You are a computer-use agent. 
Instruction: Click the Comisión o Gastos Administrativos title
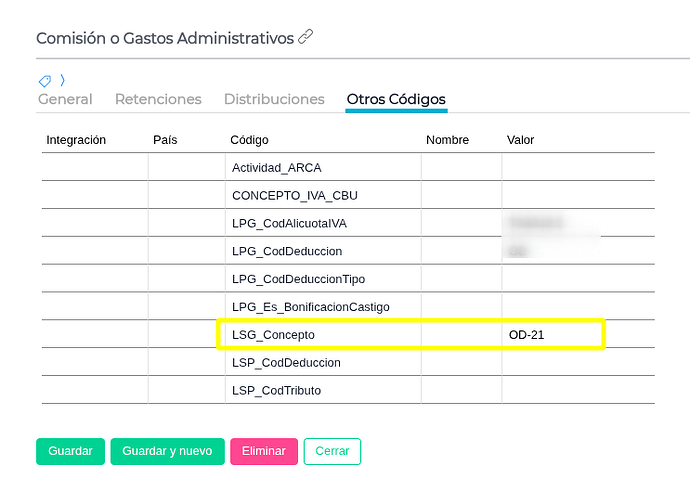pos(165,38)
